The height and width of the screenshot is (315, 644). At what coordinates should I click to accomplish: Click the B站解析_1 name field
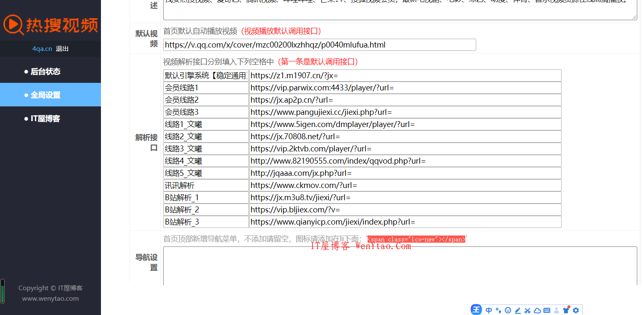[206, 198]
